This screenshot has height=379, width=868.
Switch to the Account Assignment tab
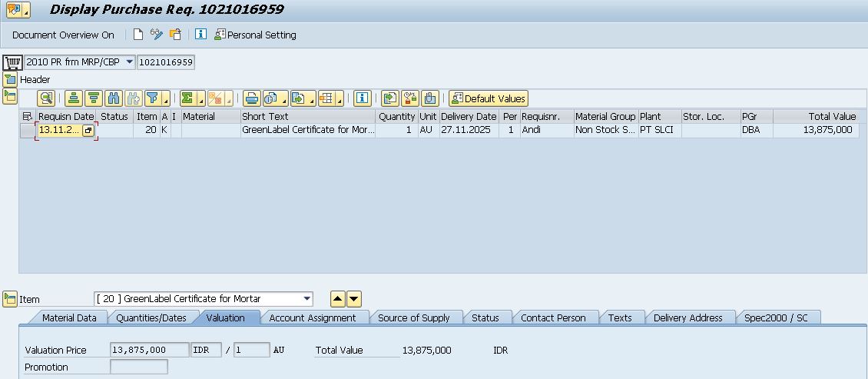click(x=312, y=317)
